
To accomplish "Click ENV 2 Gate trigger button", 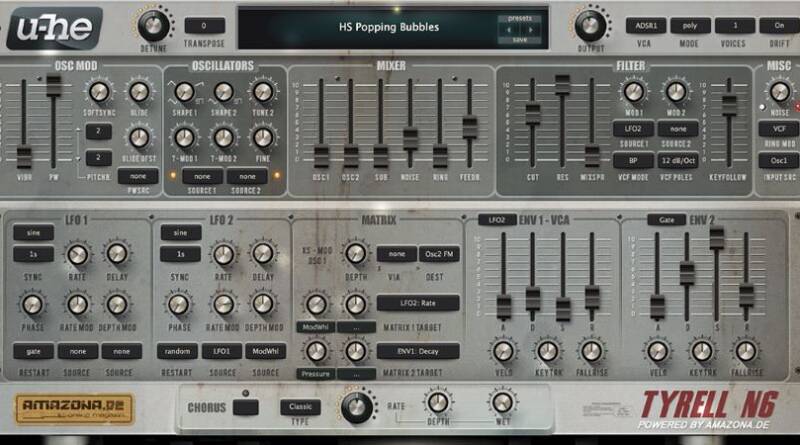I will (666, 220).
